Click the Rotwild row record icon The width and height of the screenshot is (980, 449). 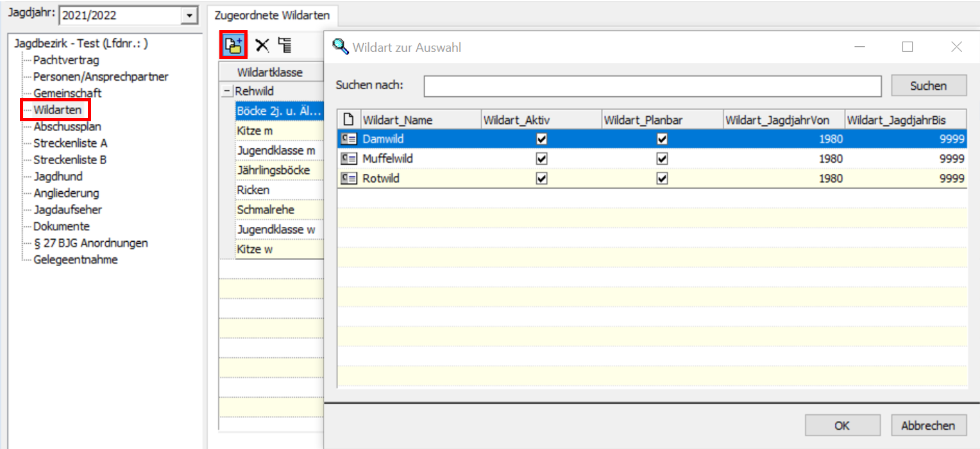pyautogui.click(x=349, y=179)
